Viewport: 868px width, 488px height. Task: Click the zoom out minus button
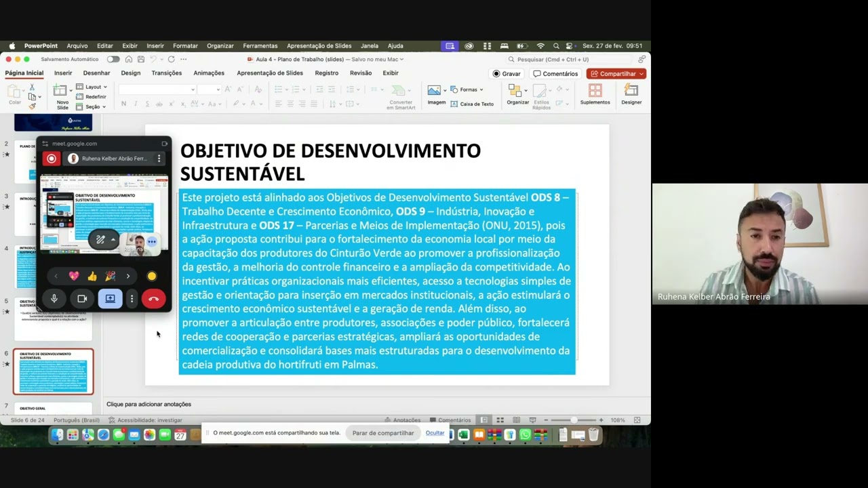pyautogui.click(x=546, y=420)
